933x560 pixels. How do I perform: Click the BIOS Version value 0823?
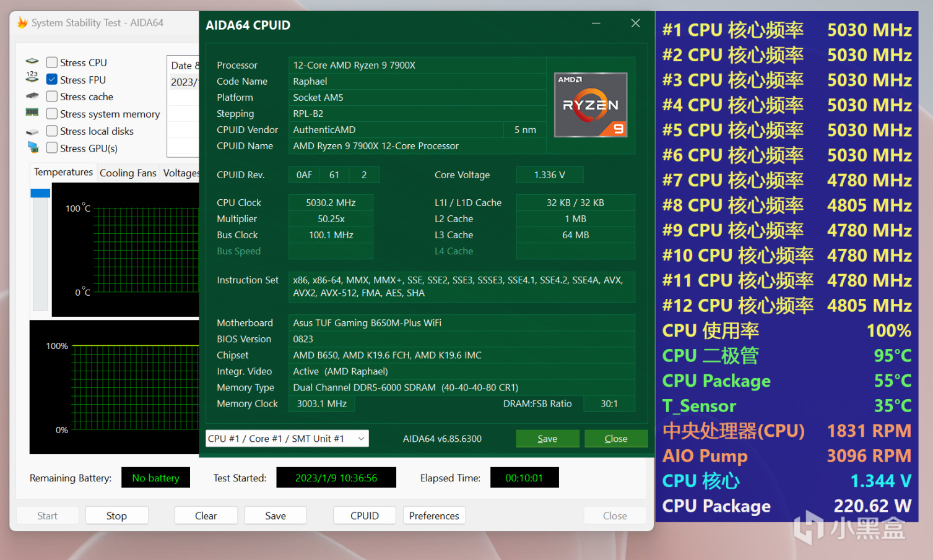[x=462, y=338]
